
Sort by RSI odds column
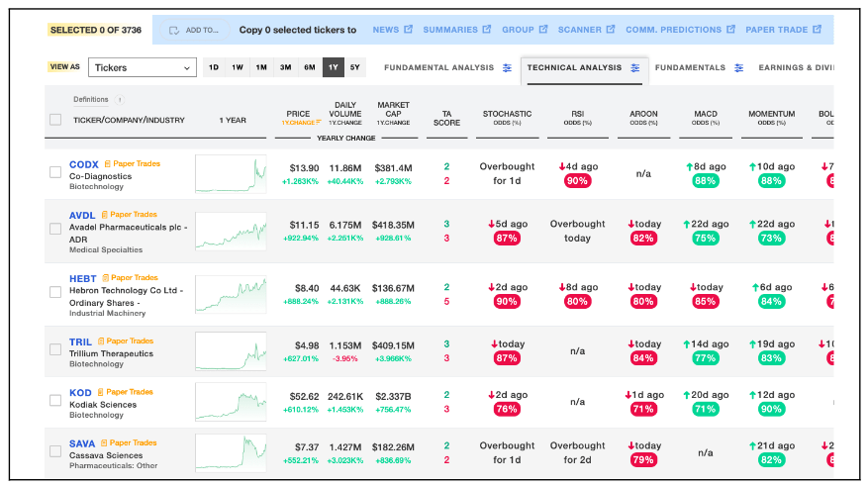pos(577,118)
